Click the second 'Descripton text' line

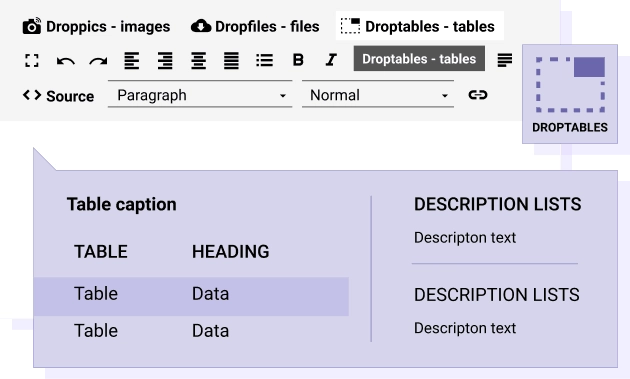click(x=465, y=328)
